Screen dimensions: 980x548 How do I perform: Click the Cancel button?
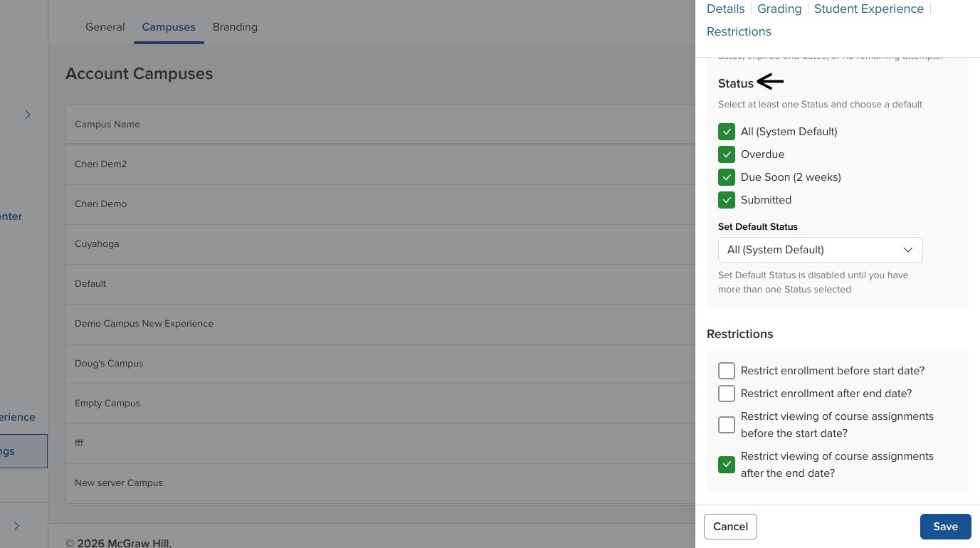(x=730, y=527)
